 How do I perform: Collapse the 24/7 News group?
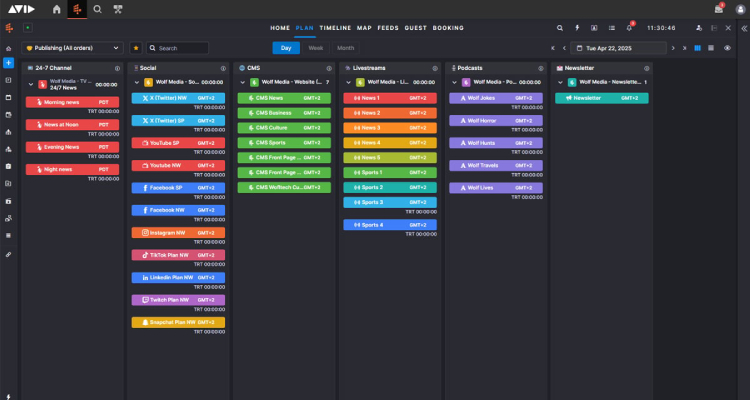coord(30,85)
